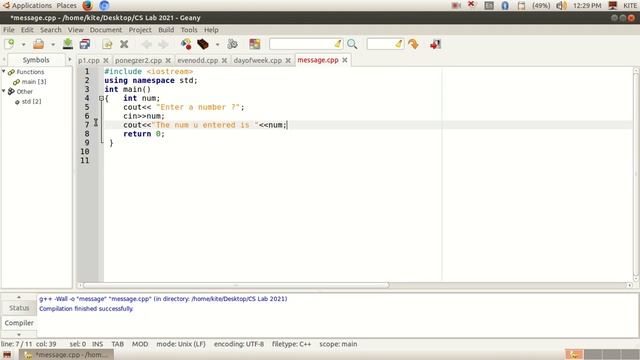The image size is (640, 360).
Task: Reload the current file from disk
Action: pos(107,44)
